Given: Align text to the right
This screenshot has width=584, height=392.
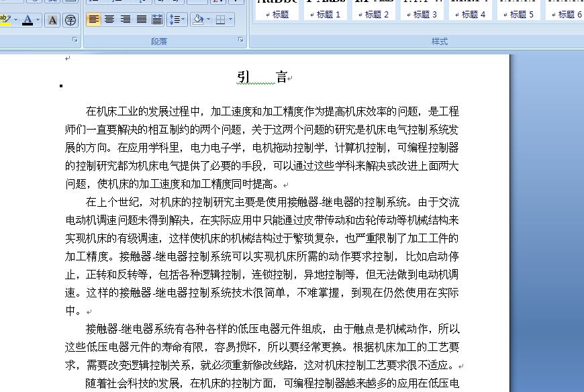Looking at the screenshot, I should pos(126,19).
